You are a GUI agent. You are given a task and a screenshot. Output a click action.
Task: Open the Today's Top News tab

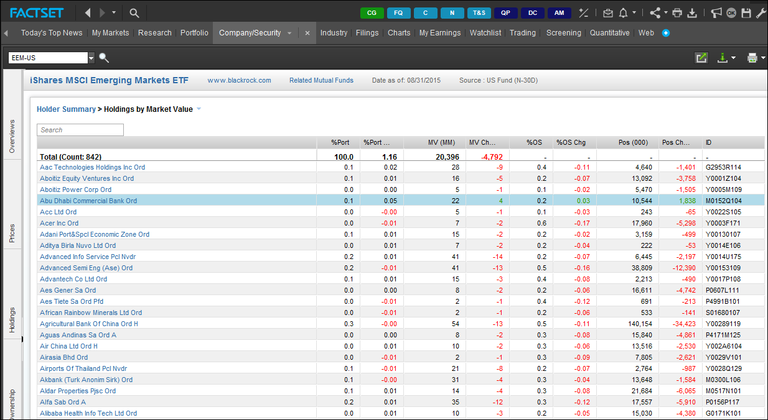pyautogui.click(x=51, y=33)
